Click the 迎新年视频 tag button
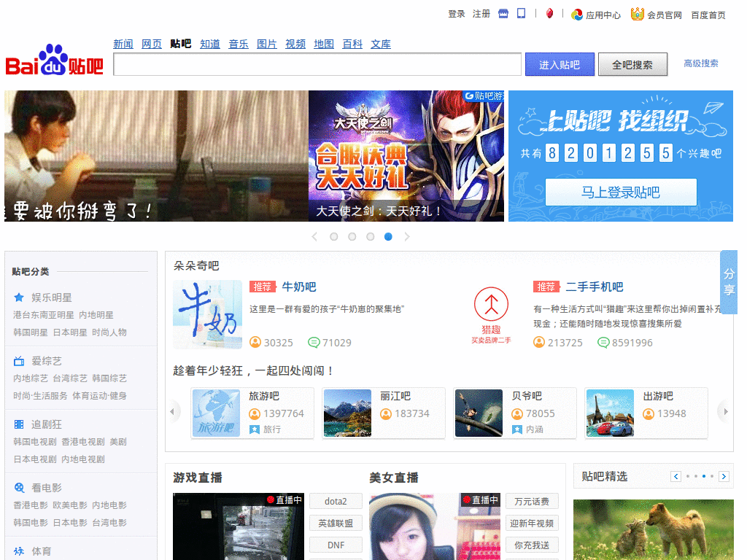747x560 pixels. (532, 524)
